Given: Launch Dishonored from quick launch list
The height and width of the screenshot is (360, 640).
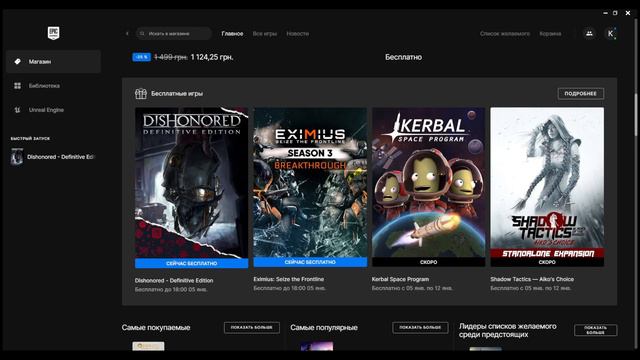Looking at the screenshot, I should [53, 157].
